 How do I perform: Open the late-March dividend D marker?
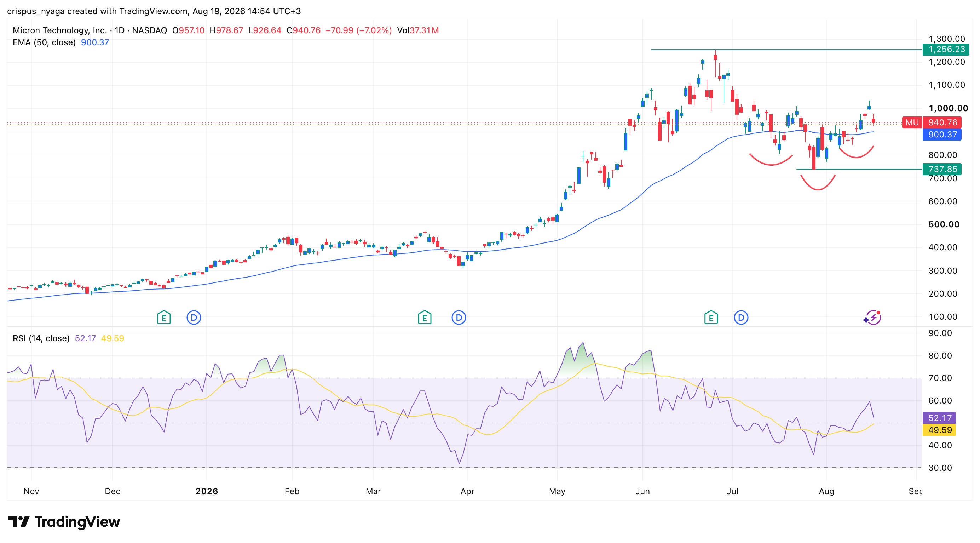coord(459,318)
